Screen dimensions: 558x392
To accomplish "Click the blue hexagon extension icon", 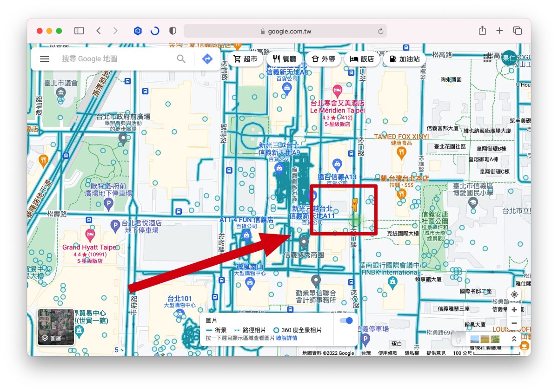I will point(138,31).
